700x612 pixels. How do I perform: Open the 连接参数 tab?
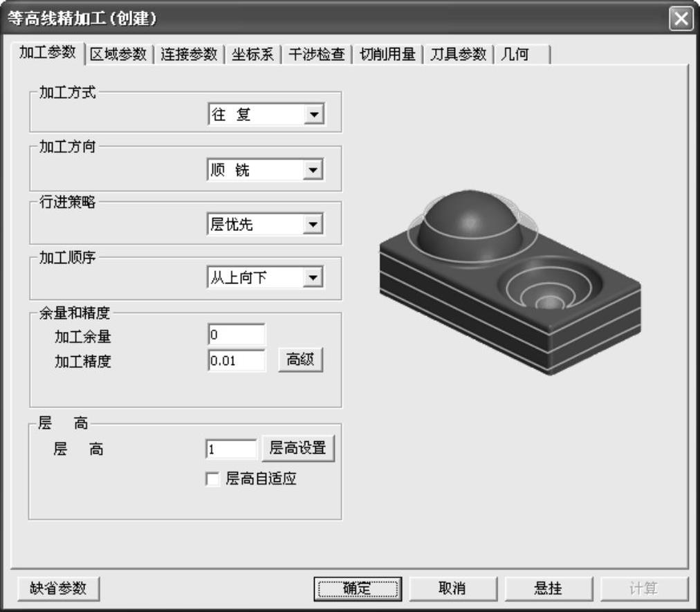pos(189,55)
